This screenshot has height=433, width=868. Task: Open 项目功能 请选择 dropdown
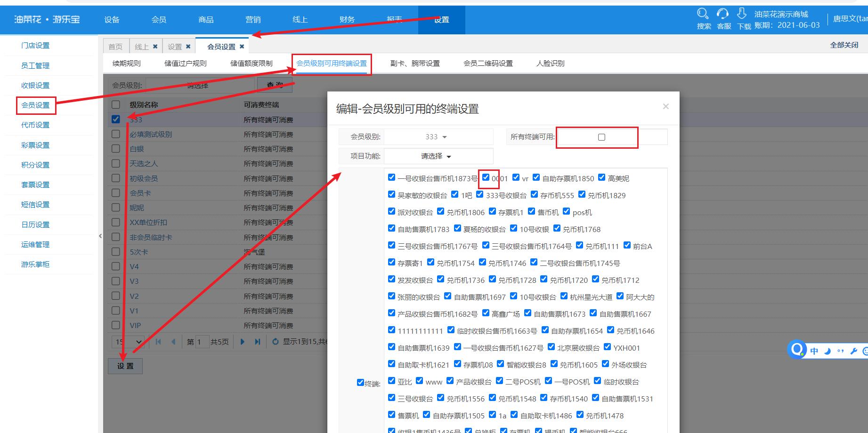[438, 156]
